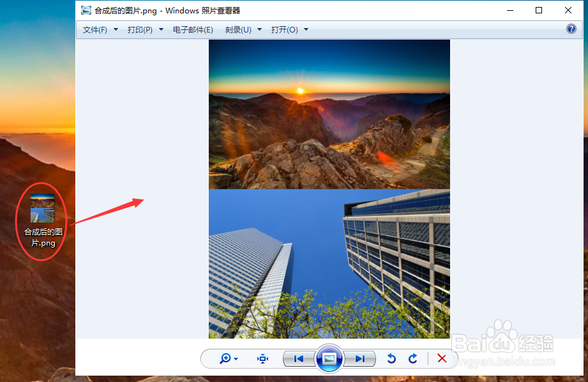The width and height of the screenshot is (588, 382).
Task: Expand the arrow beside 文件(F)
Action: point(116,29)
